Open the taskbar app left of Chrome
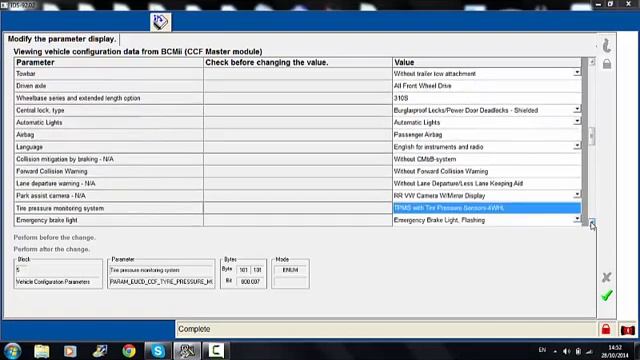The image size is (640, 360). click(x=100, y=351)
